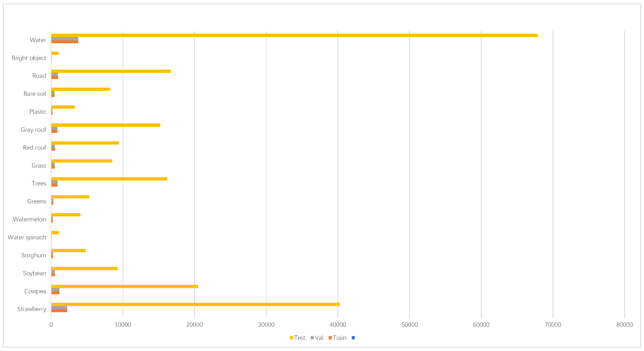Viewport: 644px width, 351px height.
Task: Click the 40000 axis tick label
Action: coord(337,324)
